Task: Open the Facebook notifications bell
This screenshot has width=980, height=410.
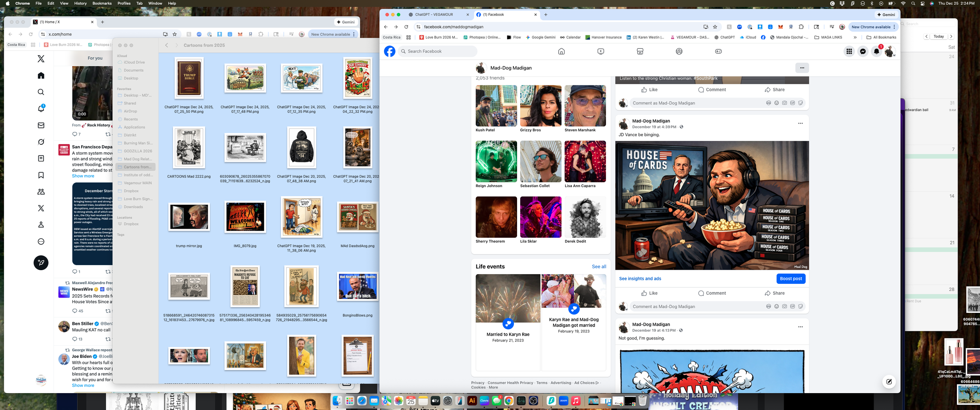Action: (877, 51)
